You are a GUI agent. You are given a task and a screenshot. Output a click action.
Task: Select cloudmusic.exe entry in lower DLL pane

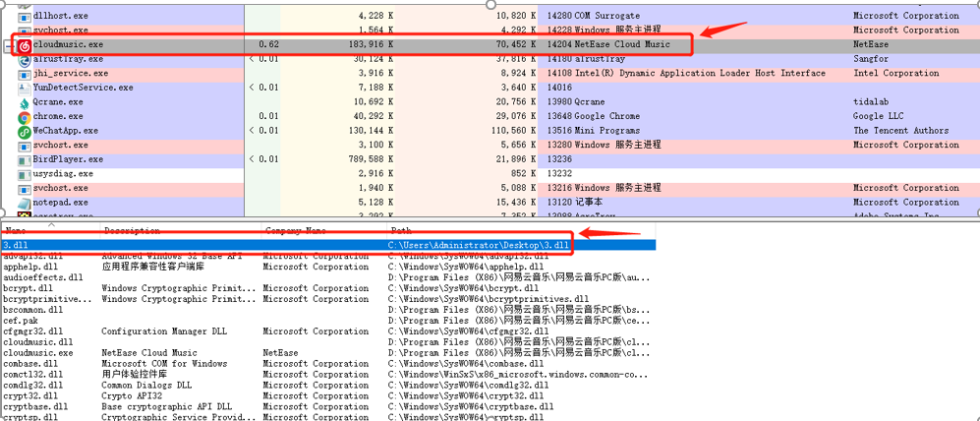(x=38, y=353)
